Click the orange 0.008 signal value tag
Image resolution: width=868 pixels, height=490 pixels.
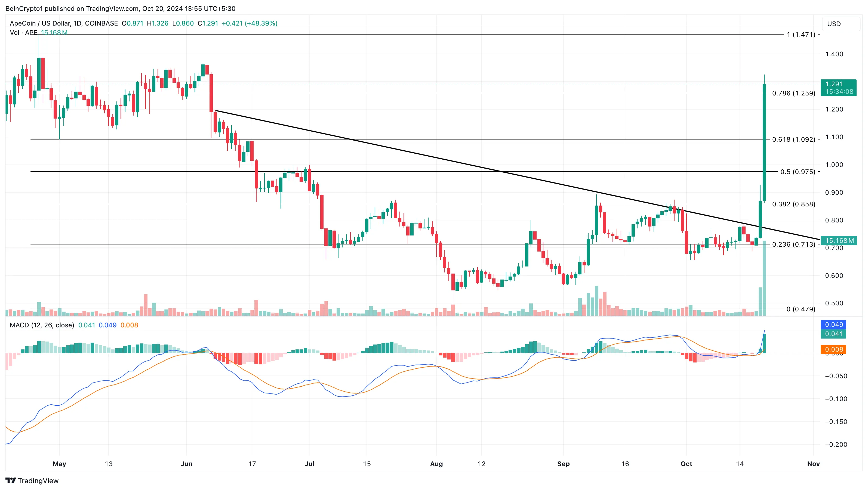pyautogui.click(x=834, y=349)
